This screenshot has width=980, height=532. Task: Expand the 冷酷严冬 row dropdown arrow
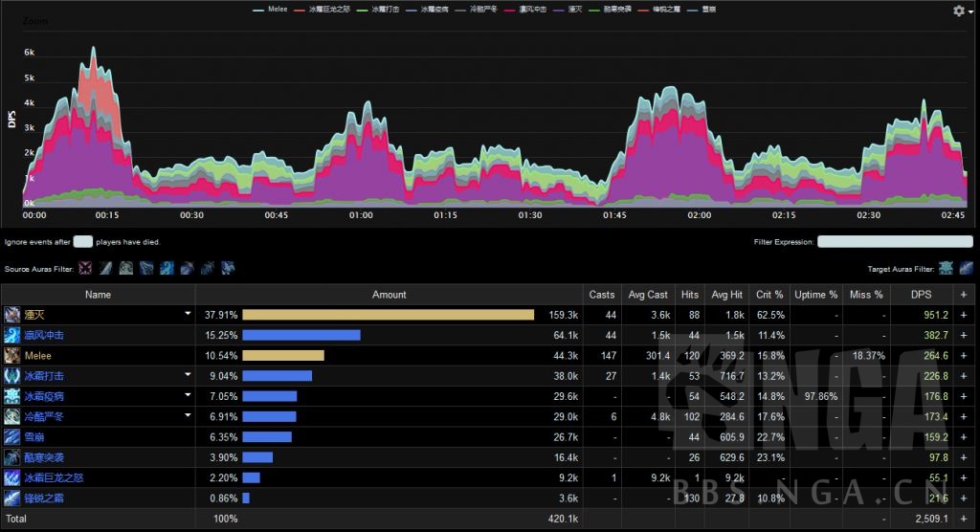point(188,416)
